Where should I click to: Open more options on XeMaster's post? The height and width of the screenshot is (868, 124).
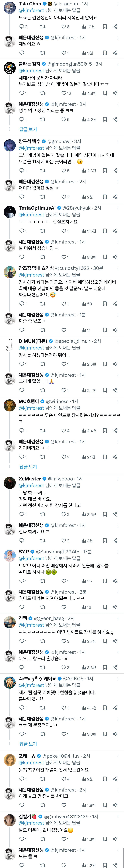(x=118, y=479)
